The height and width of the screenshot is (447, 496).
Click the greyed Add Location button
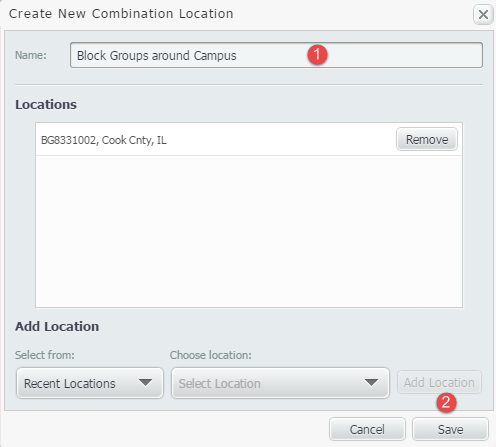[x=439, y=382]
